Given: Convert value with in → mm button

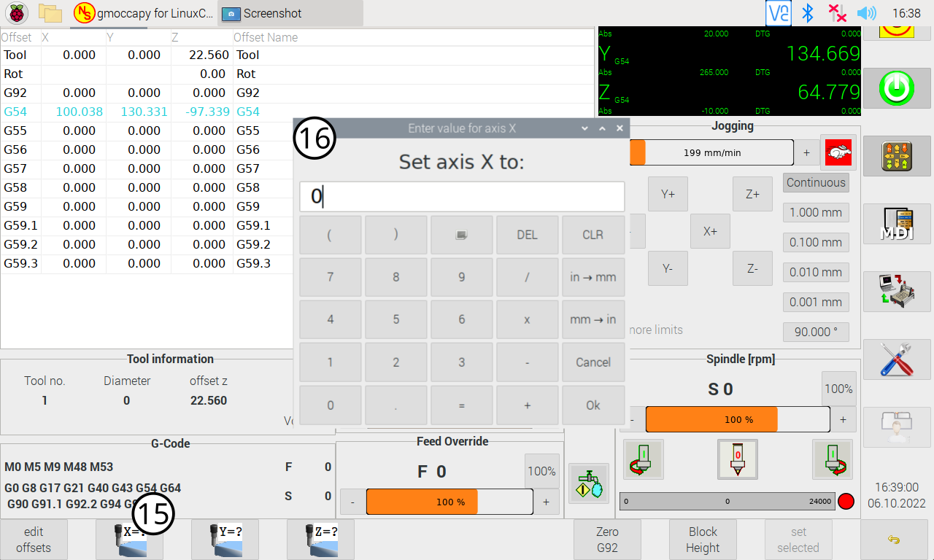Looking at the screenshot, I should pyautogui.click(x=593, y=277).
